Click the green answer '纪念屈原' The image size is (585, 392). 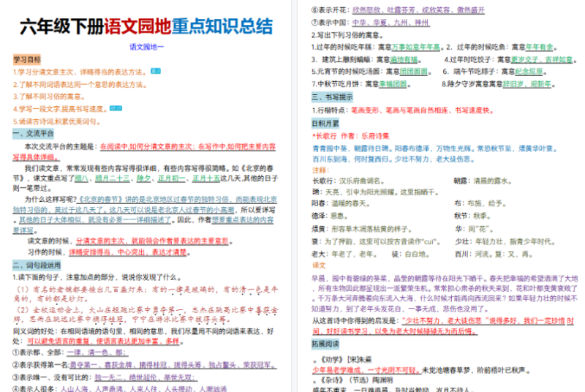click(529, 71)
